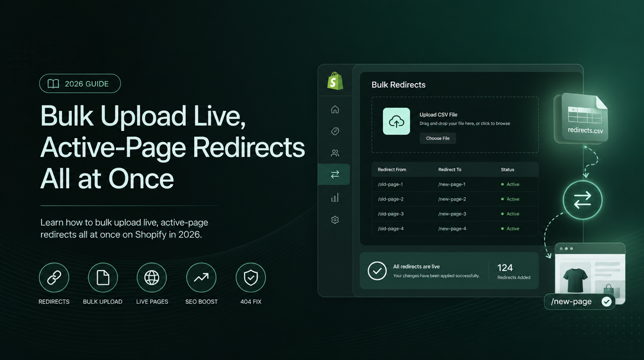Click the Redirects link chain icon
The width and height of the screenshot is (644, 360).
[x=54, y=278]
